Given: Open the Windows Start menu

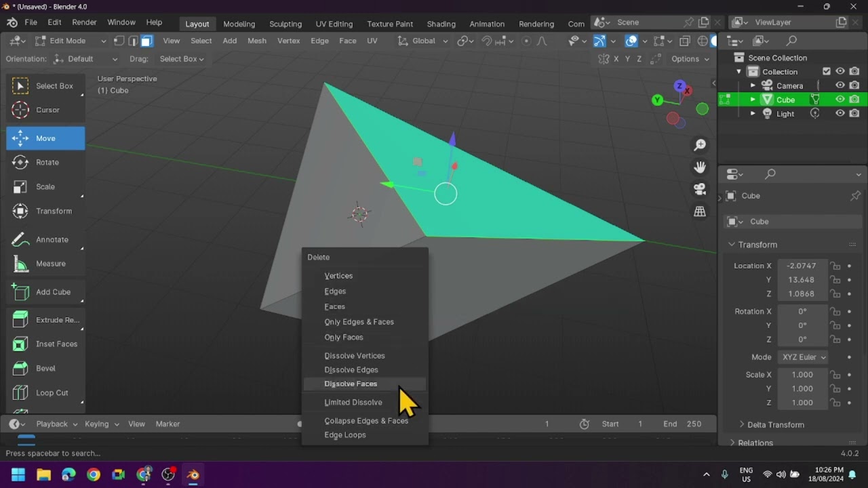Looking at the screenshot, I should click(18, 474).
